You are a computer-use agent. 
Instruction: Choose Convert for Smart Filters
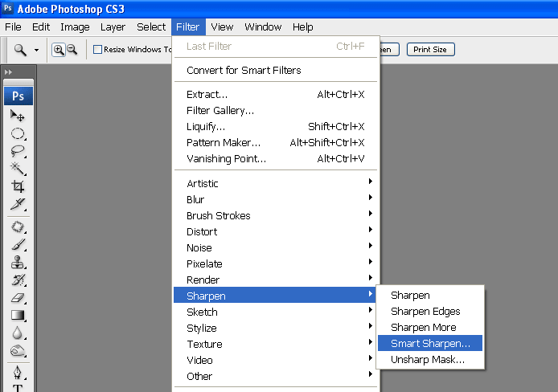275,71
